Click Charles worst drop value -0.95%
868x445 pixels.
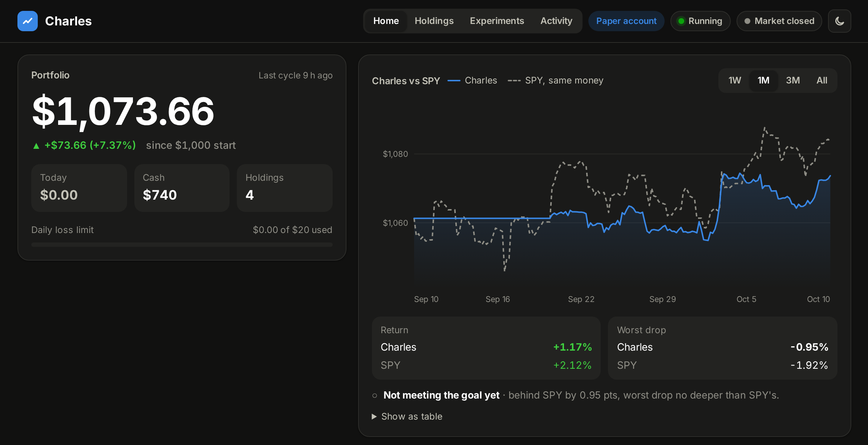coord(810,347)
